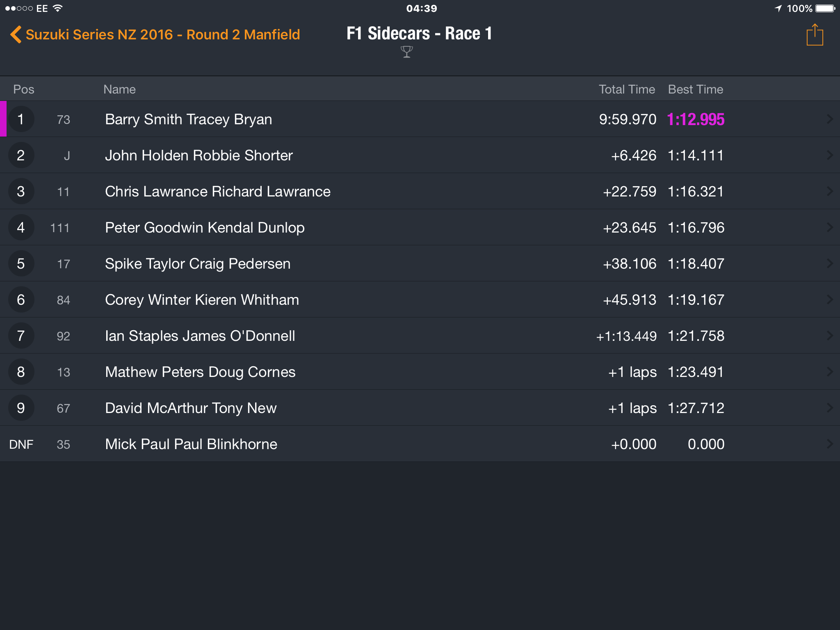Expand details chevron for Barry Smith row

point(830,119)
